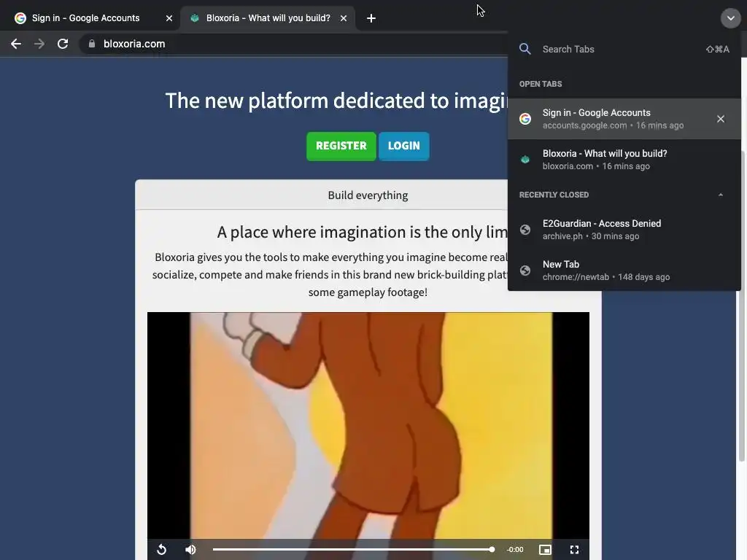The width and height of the screenshot is (747, 560).
Task: Select the Bloxoria - What will you build? tab
Action: tap(268, 18)
